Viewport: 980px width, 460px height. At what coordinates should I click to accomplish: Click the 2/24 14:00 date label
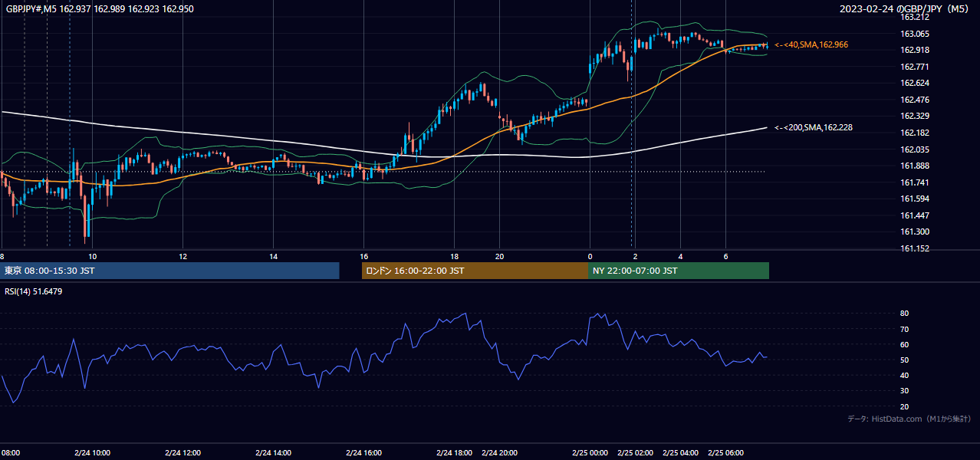pos(273,452)
